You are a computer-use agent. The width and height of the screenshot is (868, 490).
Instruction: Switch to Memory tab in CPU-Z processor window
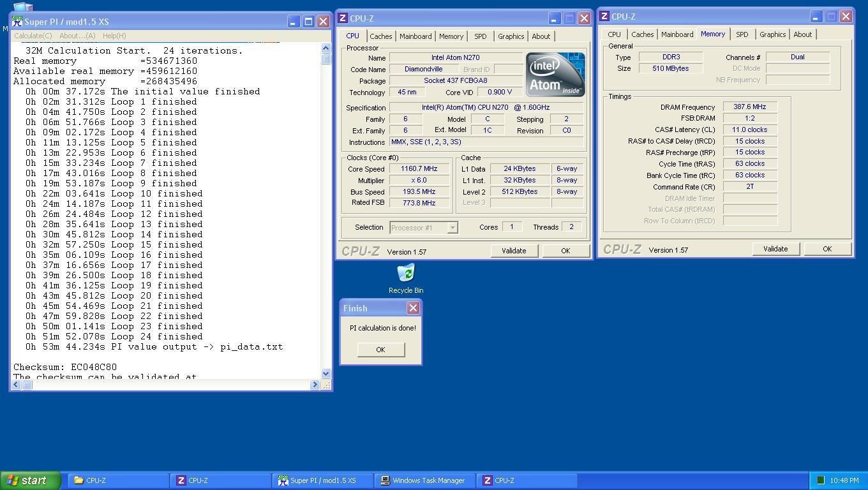coord(451,36)
